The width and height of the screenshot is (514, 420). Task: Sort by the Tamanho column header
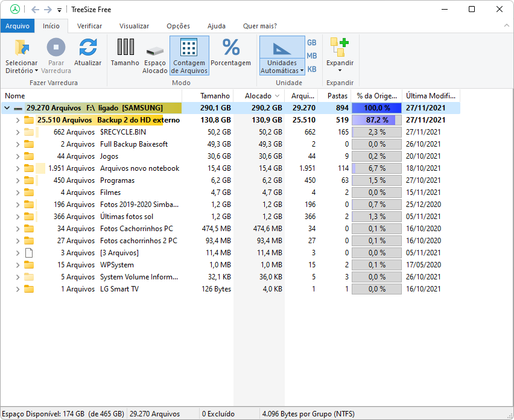pos(208,96)
